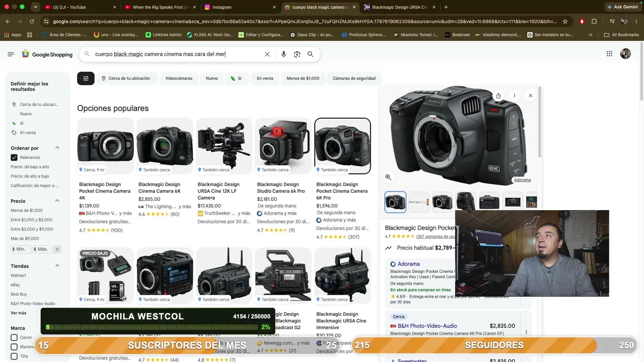Submit search with the magnifier icon

pyautogui.click(x=310, y=54)
